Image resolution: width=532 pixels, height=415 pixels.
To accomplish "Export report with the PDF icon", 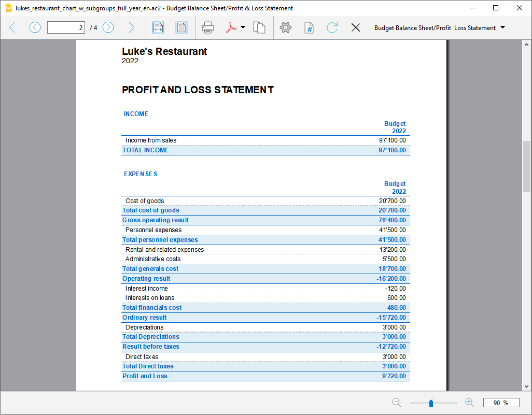I will point(231,27).
